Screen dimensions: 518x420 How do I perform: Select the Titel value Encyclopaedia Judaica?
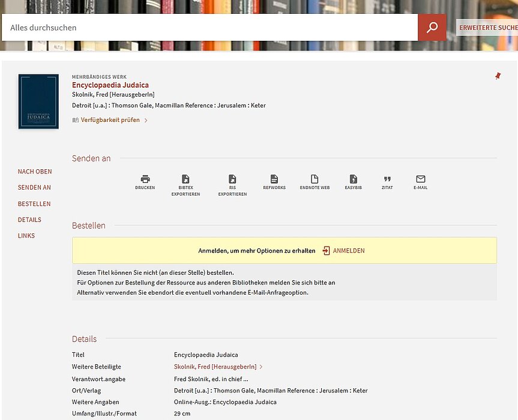206,355
